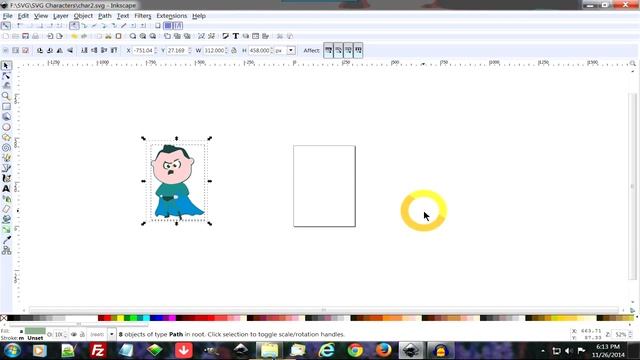
Task: Select the Zoom magnifier tool in toolbox
Action: pos(6,96)
